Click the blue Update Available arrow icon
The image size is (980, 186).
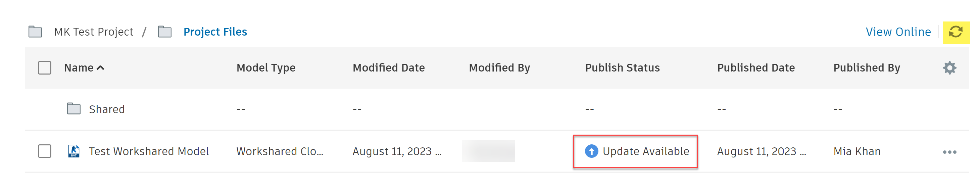(x=591, y=151)
